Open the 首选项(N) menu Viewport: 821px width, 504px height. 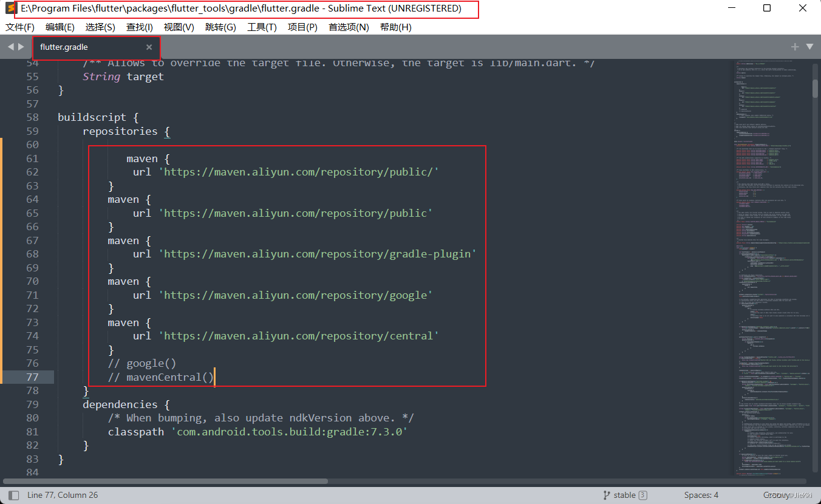tap(349, 27)
